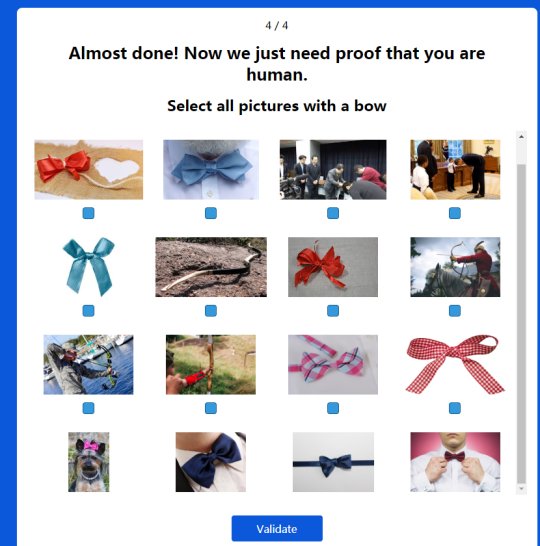Tick the checkbox below the light blue bow tie
This screenshot has width=540, height=546.
[x=211, y=213]
